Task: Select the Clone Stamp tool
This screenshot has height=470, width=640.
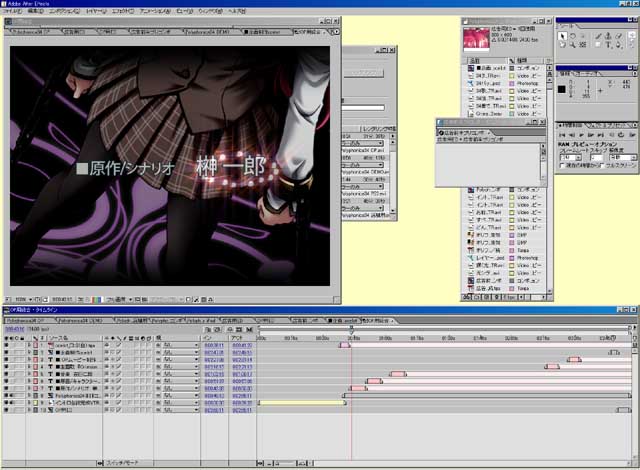Action: [x=608, y=36]
